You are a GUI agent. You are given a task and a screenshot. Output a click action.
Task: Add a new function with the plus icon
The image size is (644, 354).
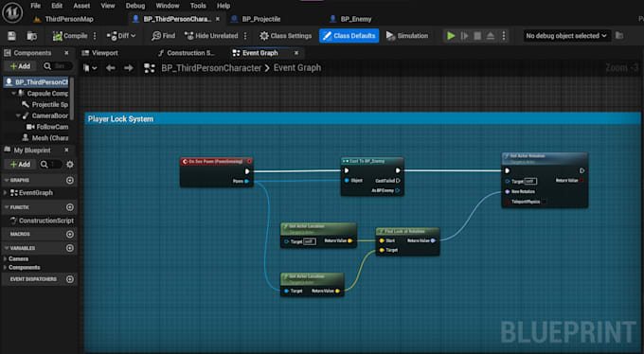[x=70, y=207]
